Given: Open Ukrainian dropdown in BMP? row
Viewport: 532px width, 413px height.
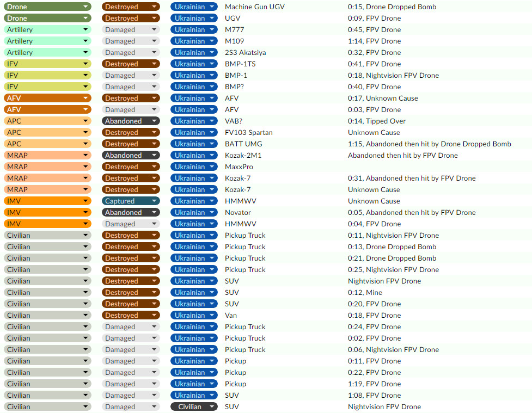Looking at the screenshot, I should (x=194, y=87).
